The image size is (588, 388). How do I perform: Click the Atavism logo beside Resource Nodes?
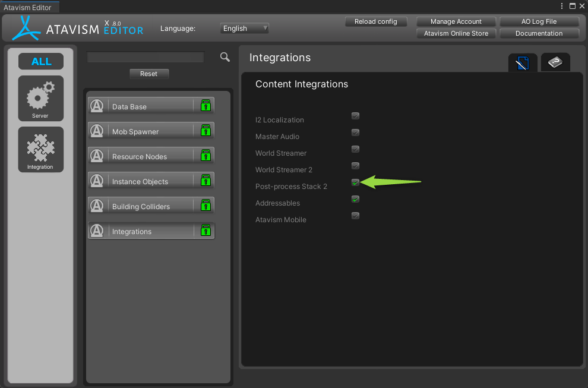pyautogui.click(x=97, y=156)
